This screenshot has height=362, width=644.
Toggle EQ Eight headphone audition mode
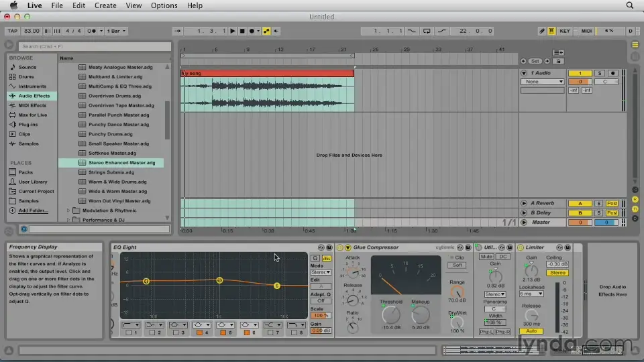point(315,257)
